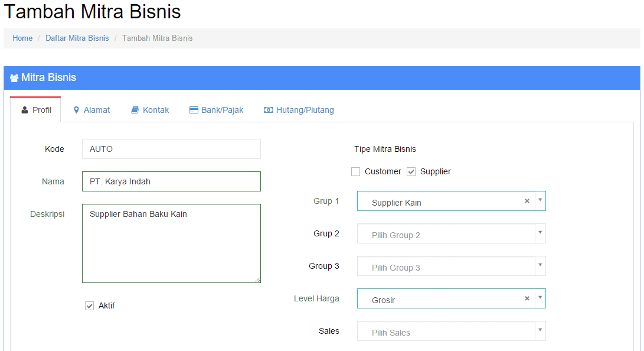Image resolution: width=644 pixels, height=351 pixels.
Task: Clear the Grosir level harga selection
Action: [x=527, y=298]
